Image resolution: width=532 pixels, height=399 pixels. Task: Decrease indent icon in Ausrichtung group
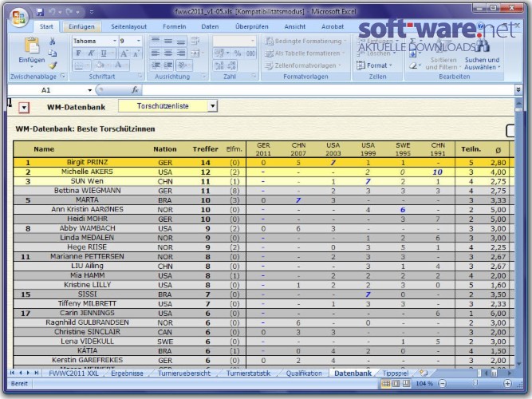[x=156, y=65]
